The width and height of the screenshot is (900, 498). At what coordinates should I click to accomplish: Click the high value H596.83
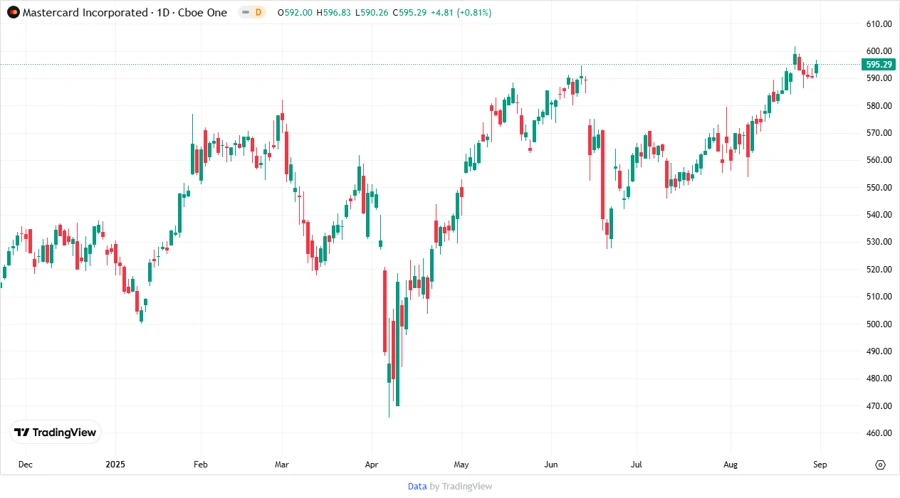(333, 13)
